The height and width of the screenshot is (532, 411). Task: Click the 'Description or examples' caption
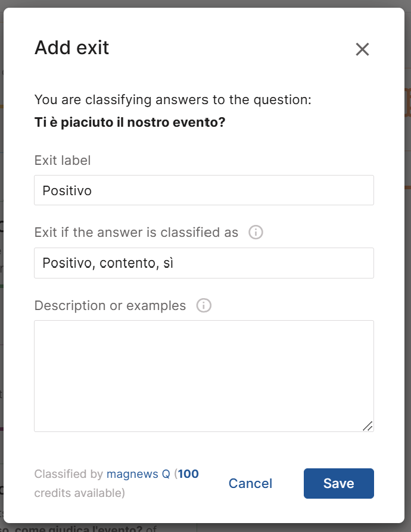[110, 305]
